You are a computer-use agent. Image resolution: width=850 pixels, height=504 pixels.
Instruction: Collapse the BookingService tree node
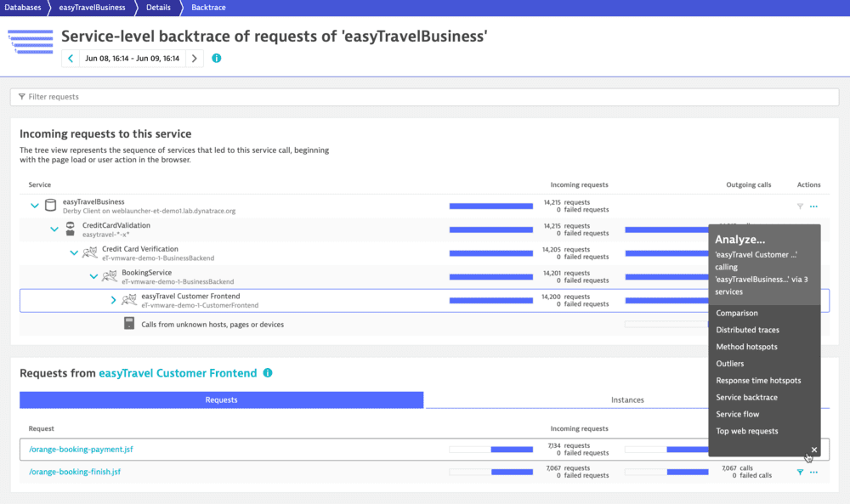pyautogui.click(x=94, y=275)
